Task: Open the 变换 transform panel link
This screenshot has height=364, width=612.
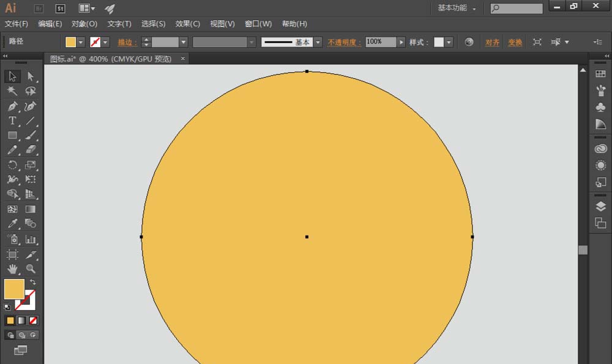Action: tap(515, 42)
